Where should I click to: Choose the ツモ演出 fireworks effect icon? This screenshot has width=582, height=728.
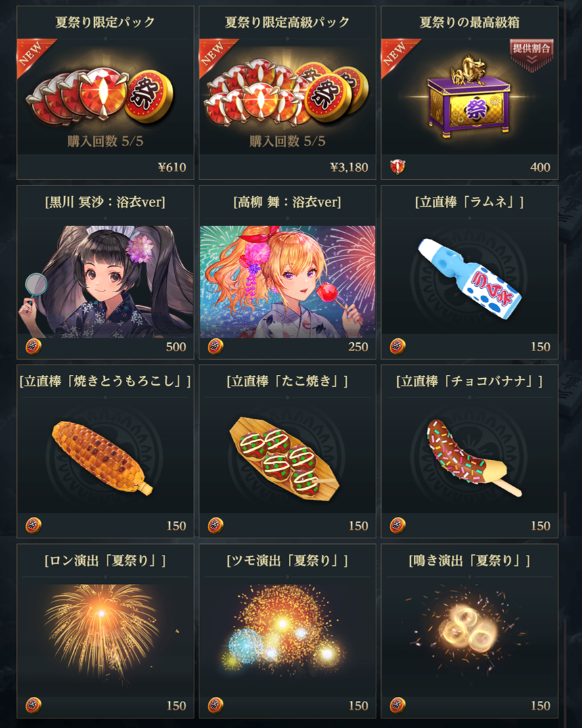pos(284,629)
